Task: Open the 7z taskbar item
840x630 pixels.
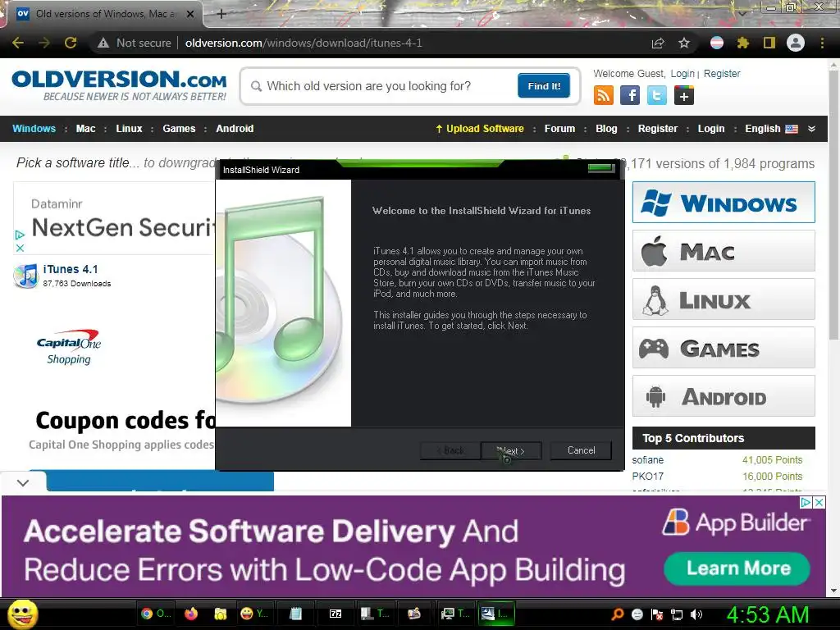Action: coord(336,614)
